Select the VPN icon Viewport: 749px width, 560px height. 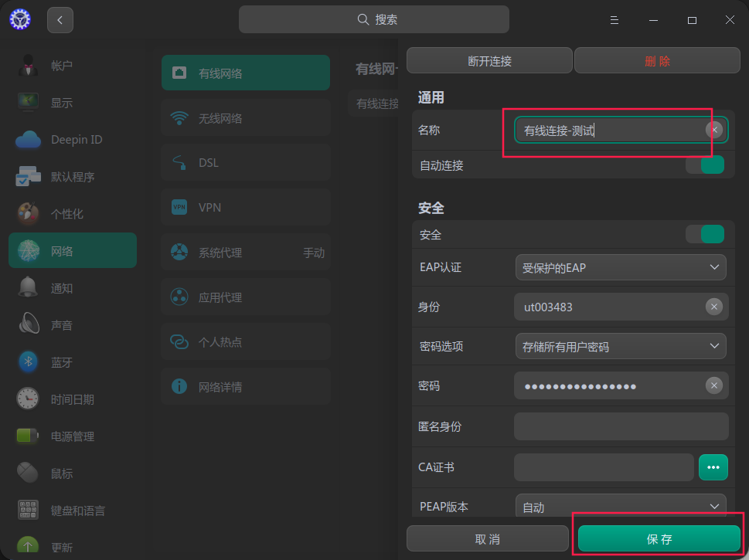click(x=179, y=207)
